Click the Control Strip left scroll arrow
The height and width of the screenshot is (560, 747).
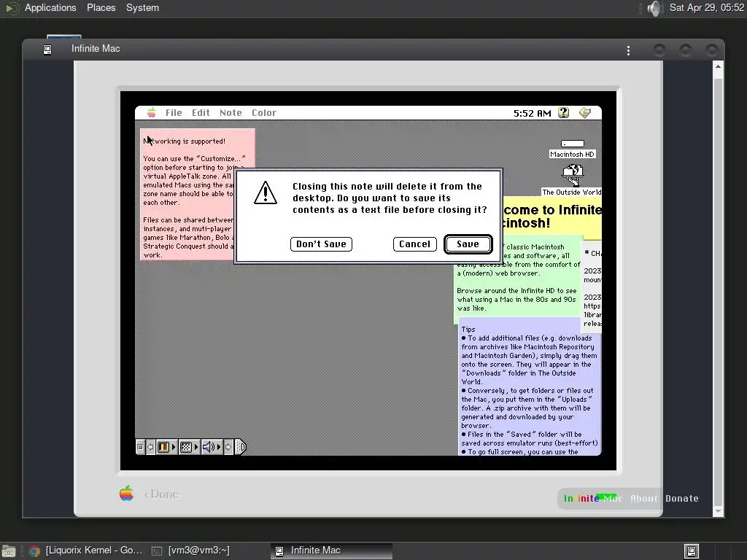click(x=150, y=447)
